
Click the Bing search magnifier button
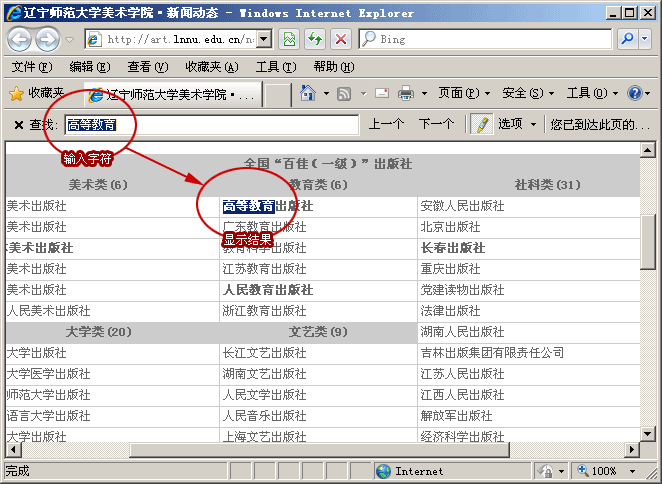click(627, 39)
